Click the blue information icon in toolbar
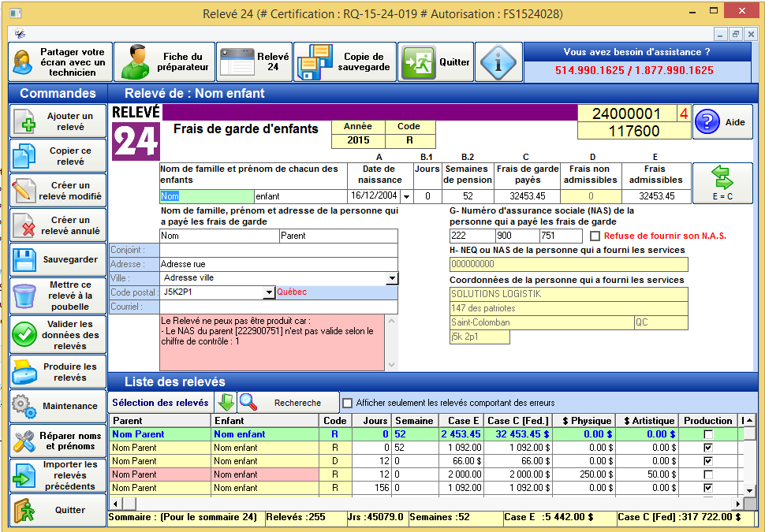765x532 pixels. tap(498, 62)
